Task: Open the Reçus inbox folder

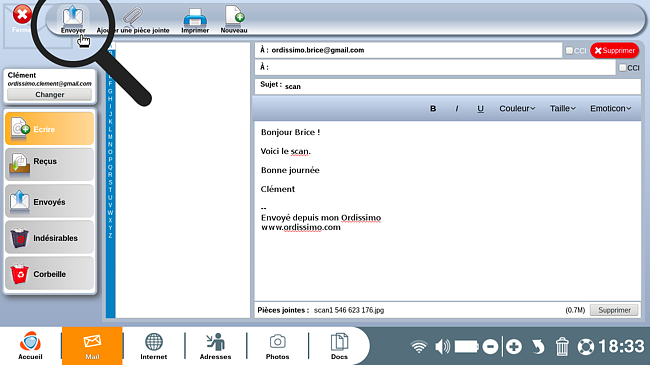Action: click(49, 165)
